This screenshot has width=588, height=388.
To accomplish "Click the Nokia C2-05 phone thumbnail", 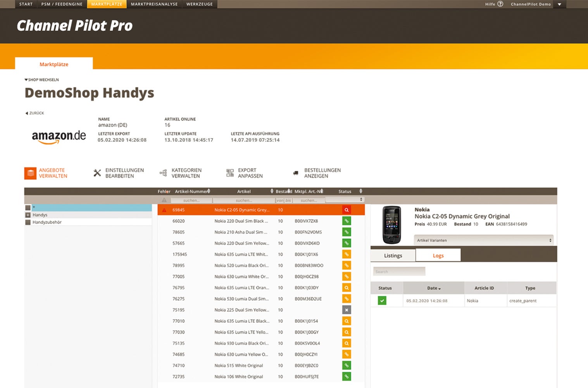I will (x=391, y=225).
